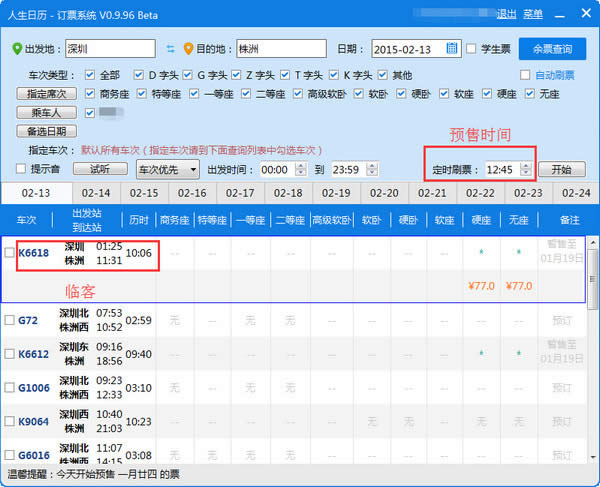The height and width of the screenshot is (487, 600).
Task: Click the 指定席次 button
Action: 46,94
